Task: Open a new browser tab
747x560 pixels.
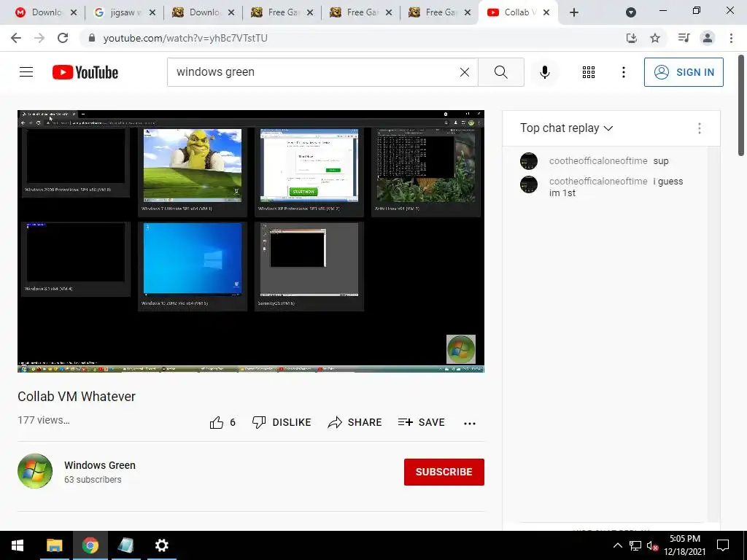Action: point(574,12)
